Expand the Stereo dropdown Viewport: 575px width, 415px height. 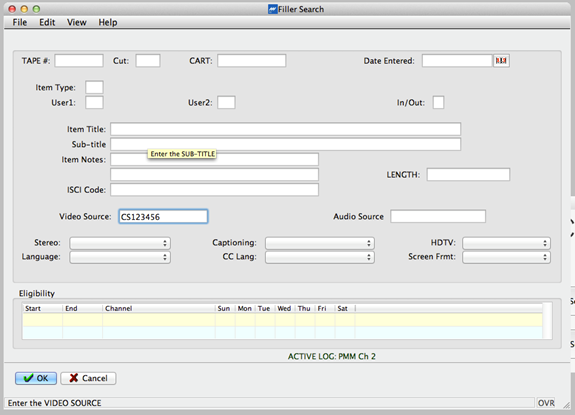coord(120,243)
